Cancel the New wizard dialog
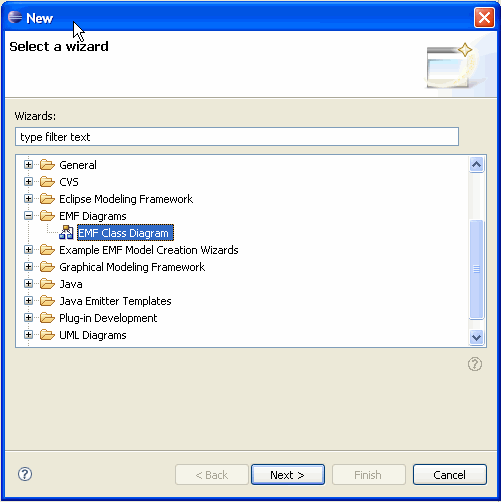501x502 pixels. click(x=450, y=474)
